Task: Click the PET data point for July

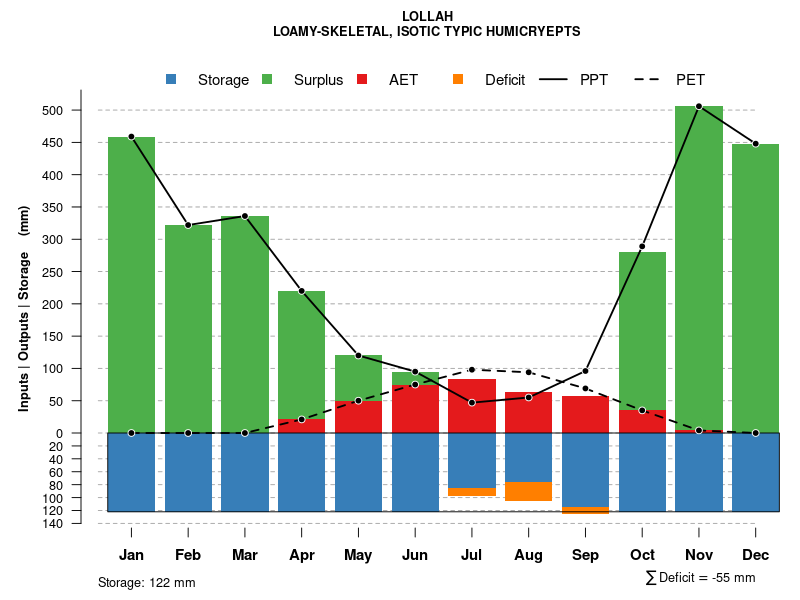Action: [x=472, y=370]
